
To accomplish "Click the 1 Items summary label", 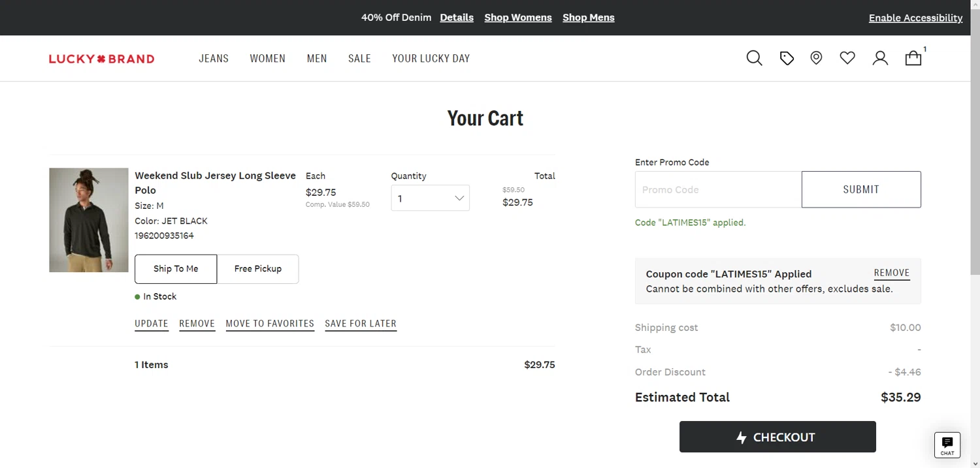I will (x=152, y=365).
